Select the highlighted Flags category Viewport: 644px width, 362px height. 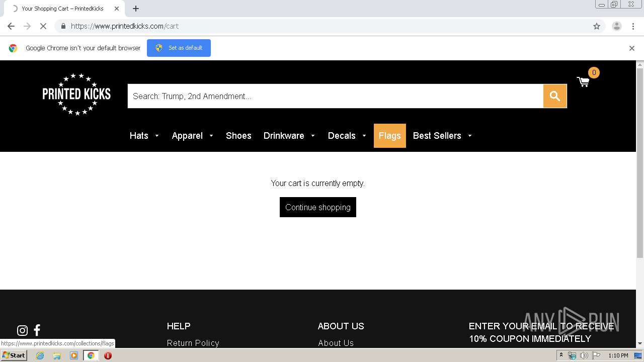pos(390,136)
